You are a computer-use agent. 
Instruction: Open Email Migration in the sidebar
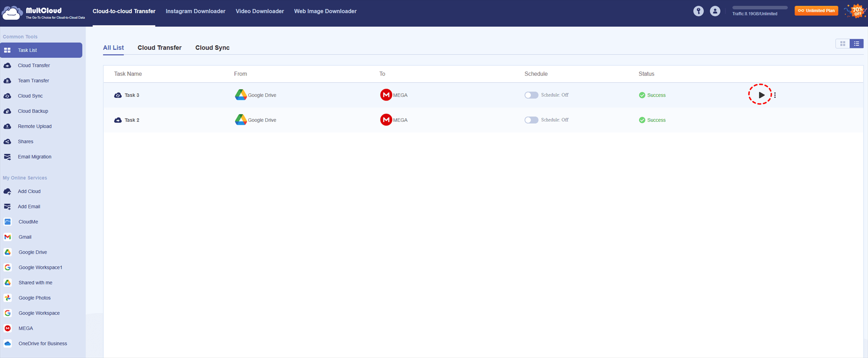34,157
